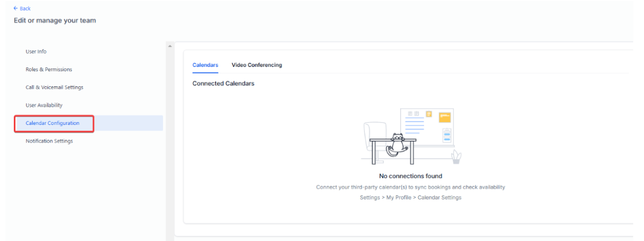Click the large yellow sticky note
Image resolution: width=644 pixels, height=241 pixels.
[444, 117]
